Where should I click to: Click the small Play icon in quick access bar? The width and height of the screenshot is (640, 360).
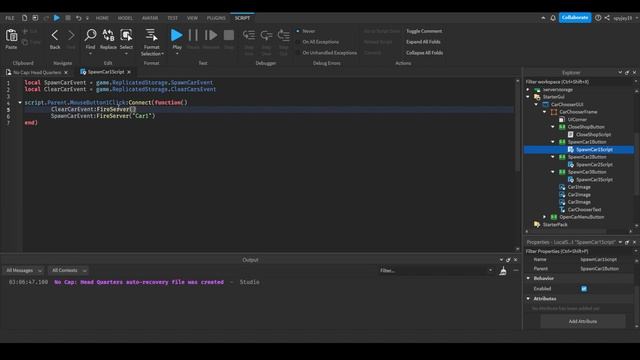57,18
